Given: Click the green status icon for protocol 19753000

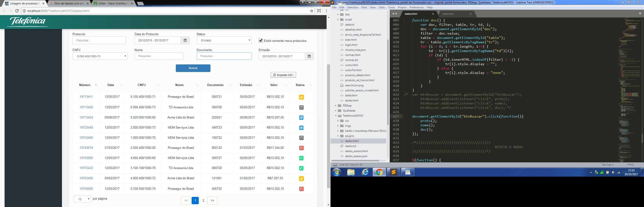Looking at the screenshot, I should click(x=301, y=158).
